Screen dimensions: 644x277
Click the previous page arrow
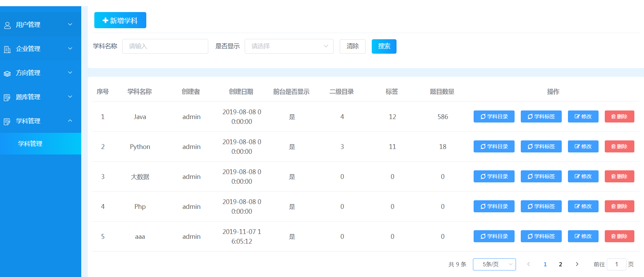click(x=528, y=264)
